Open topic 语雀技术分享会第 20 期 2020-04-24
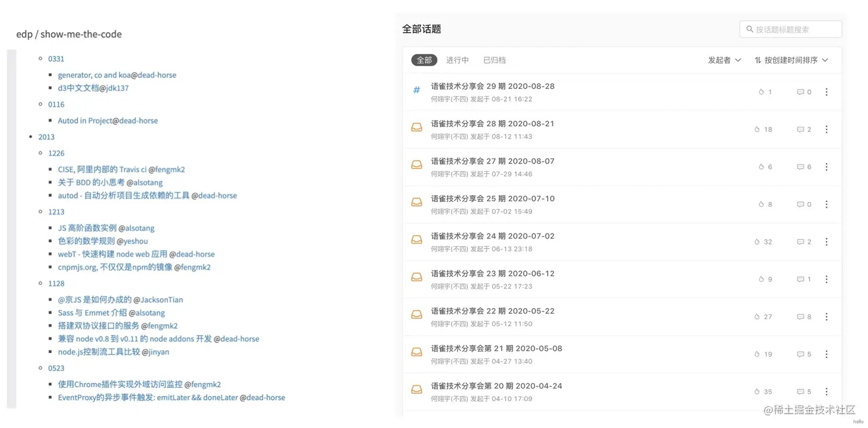This screenshot has height=428, width=868. pos(497,386)
